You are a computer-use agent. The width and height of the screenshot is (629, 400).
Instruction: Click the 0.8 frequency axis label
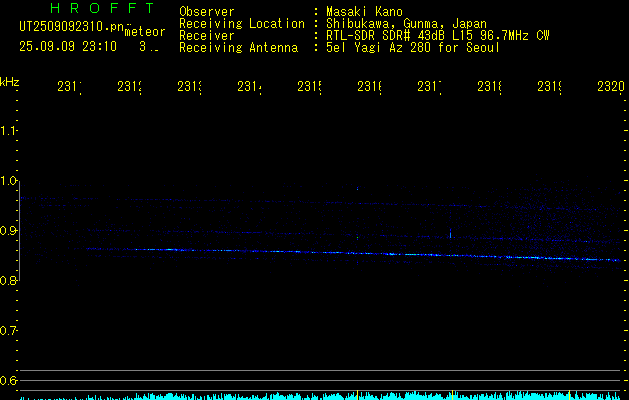pos(8,281)
